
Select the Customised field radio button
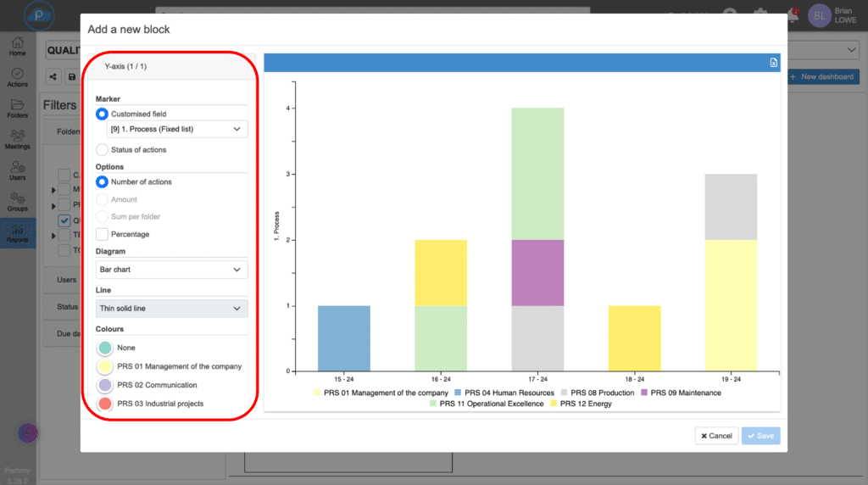click(102, 114)
